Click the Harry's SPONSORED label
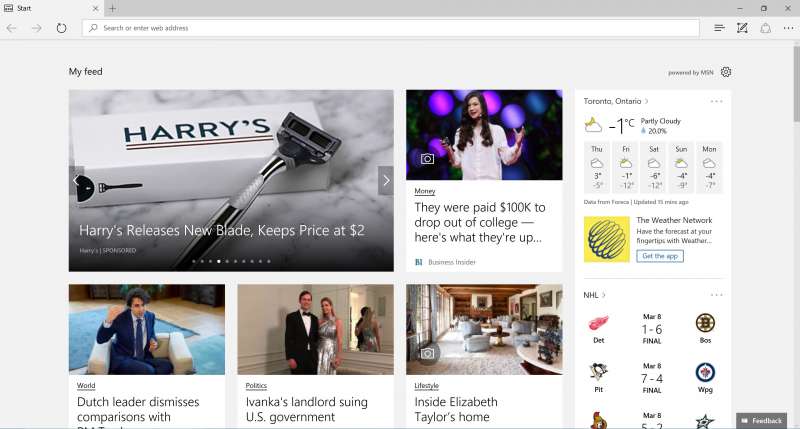 (x=108, y=250)
